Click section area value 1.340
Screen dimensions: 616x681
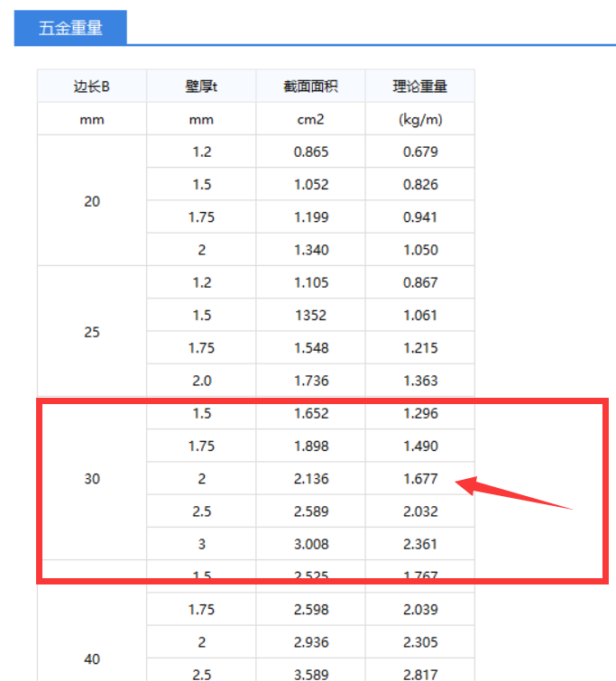pyautogui.click(x=311, y=250)
